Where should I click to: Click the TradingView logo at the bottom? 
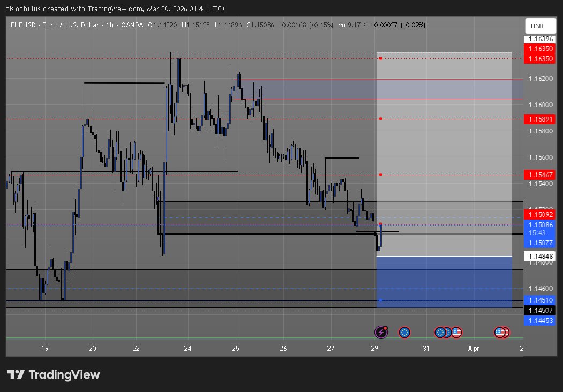pos(53,375)
